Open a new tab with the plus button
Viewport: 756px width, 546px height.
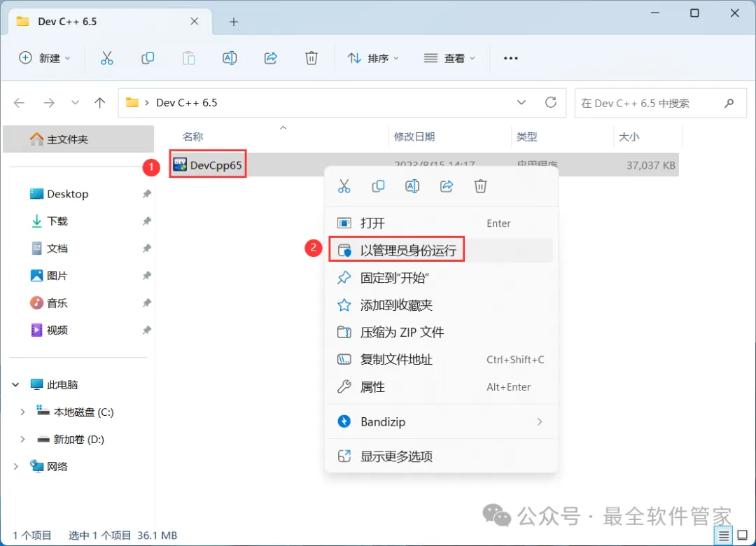pos(234,22)
